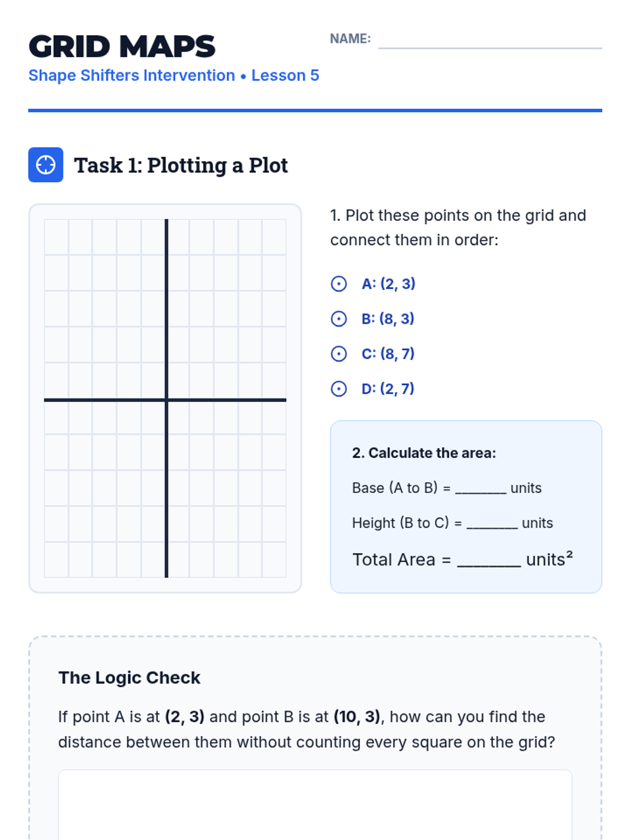Click the Total Area blank
This screenshot has width=630, height=840.
(489, 561)
